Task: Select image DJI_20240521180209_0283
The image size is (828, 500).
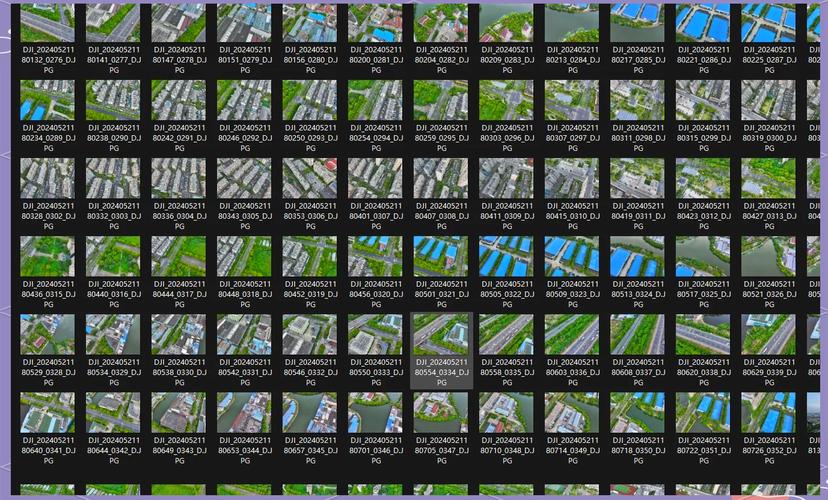Action: [506, 22]
